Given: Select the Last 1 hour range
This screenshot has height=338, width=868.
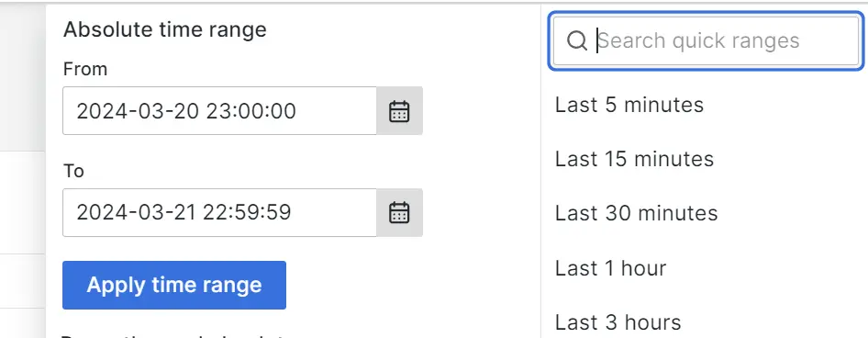Looking at the screenshot, I should coord(610,268).
